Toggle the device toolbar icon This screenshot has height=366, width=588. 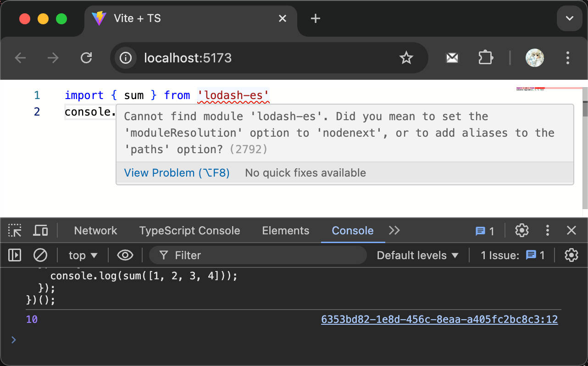(x=40, y=231)
